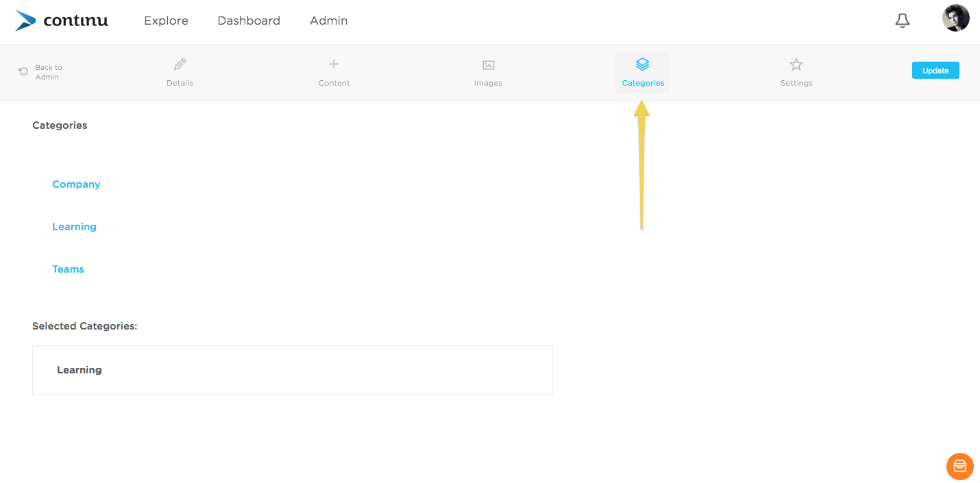
Task: Select the Categories layers icon
Action: tap(642, 64)
